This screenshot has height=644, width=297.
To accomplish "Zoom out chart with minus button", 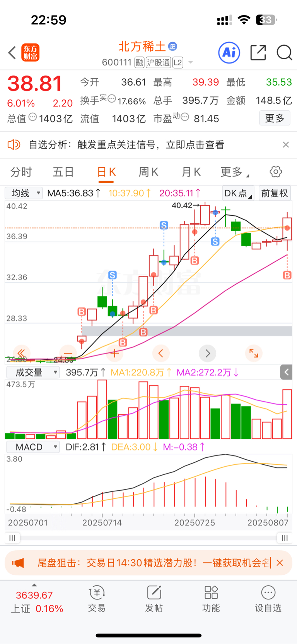I will click(x=68, y=353).
